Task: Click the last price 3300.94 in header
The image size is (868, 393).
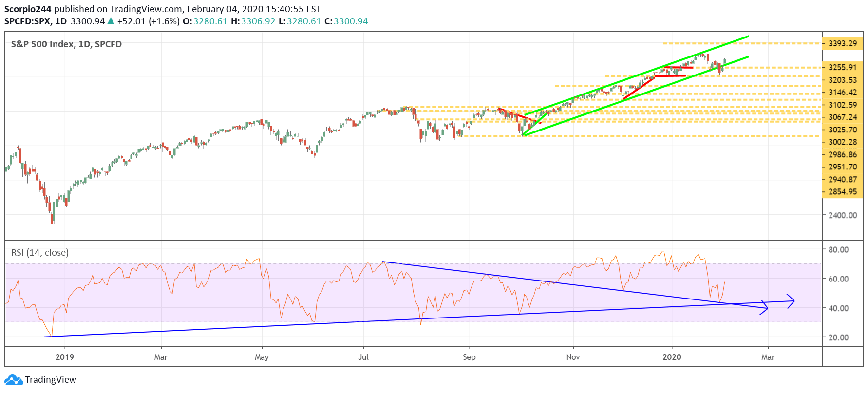Action: pyautogui.click(x=88, y=21)
